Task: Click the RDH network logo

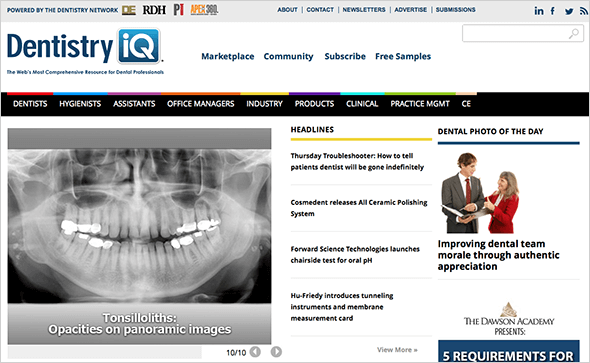Action: click(x=154, y=10)
